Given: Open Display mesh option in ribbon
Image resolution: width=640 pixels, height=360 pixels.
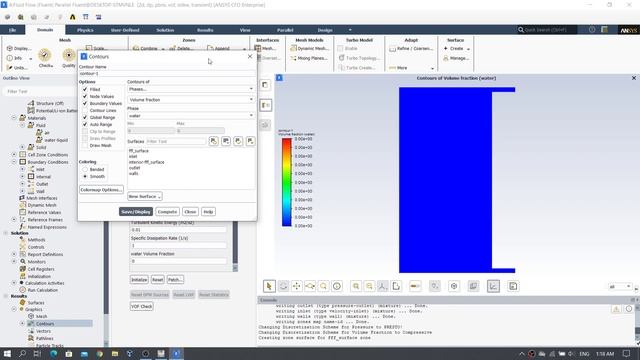Looking at the screenshot, I should pos(19,48).
